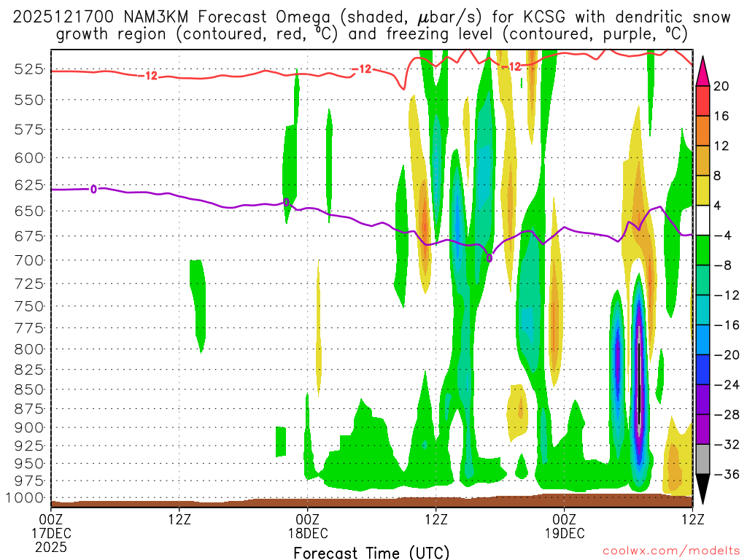Viewport: 747px width, 560px height.
Task: Click the yellow color bar segment between 4 and 8
Action: [703, 190]
